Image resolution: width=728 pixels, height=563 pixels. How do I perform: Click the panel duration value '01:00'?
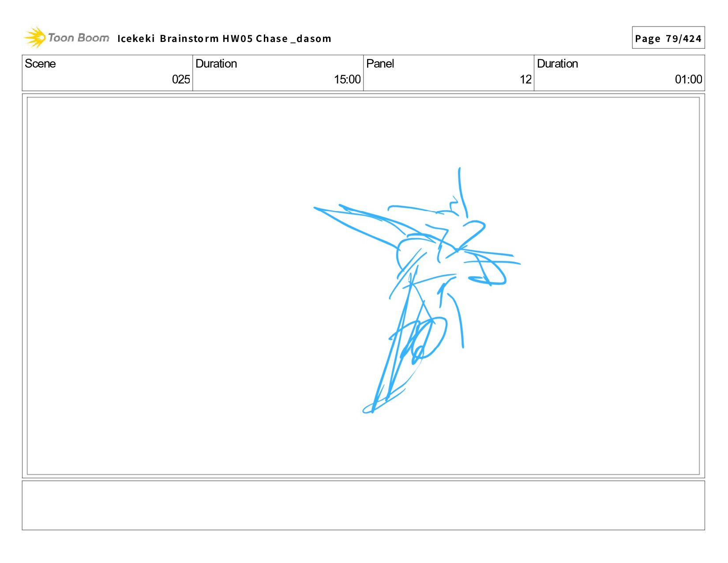click(x=688, y=79)
